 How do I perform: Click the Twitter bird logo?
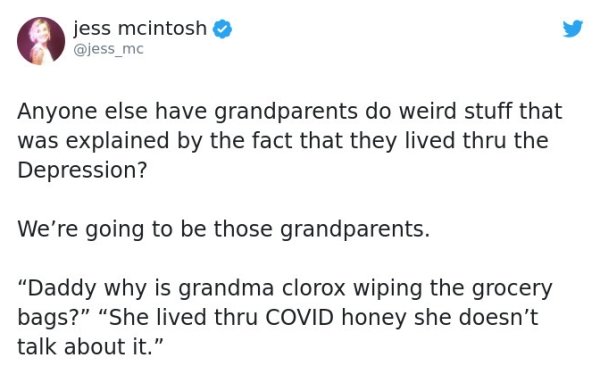(572, 28)
